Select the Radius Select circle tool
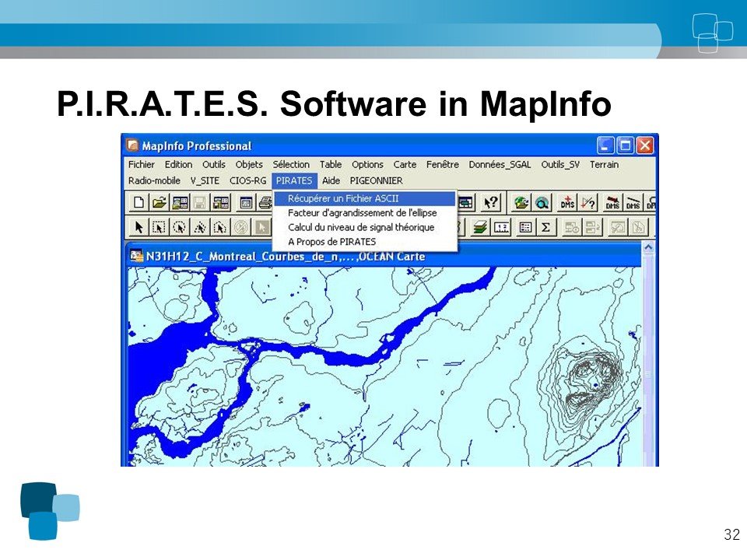Screen dimensions: 747x560 click(179, 228)
